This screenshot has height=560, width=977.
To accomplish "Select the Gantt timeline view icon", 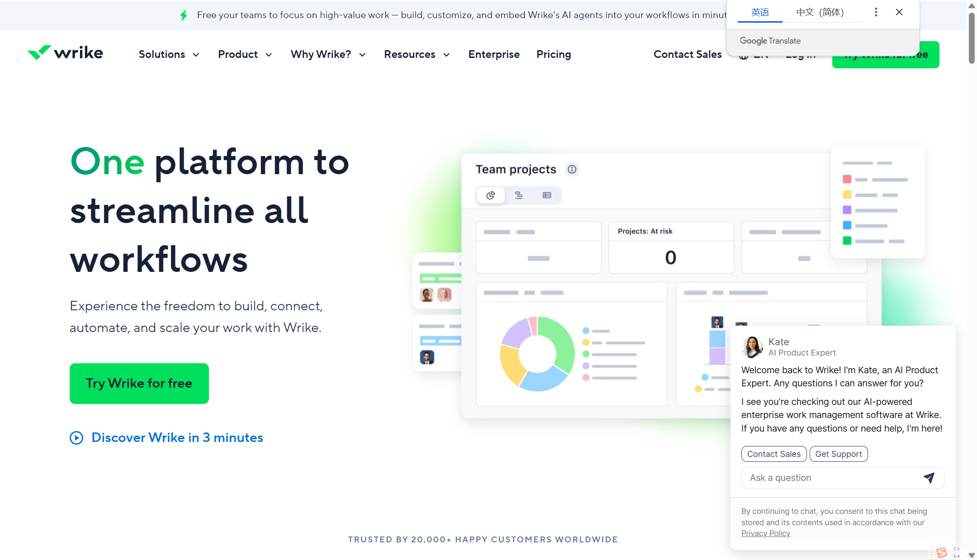I will pos(519,195).
